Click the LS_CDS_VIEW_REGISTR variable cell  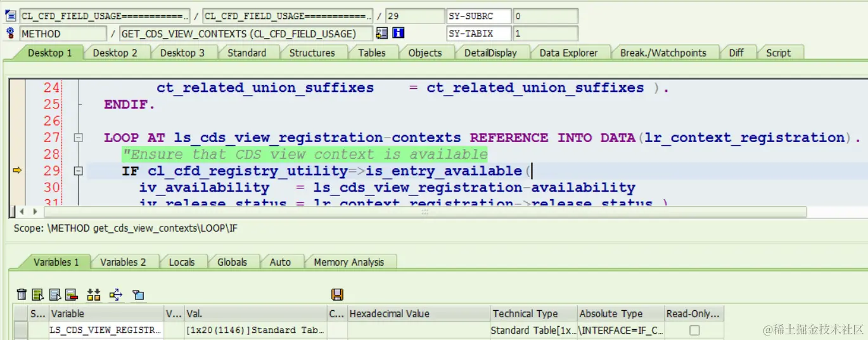[x=106, y=330]
